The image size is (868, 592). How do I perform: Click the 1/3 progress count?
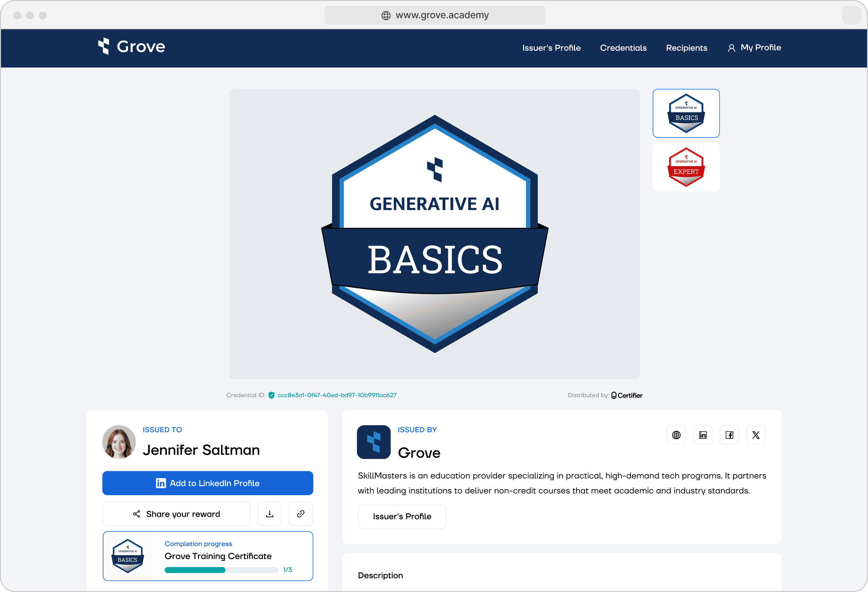[287, 570]
